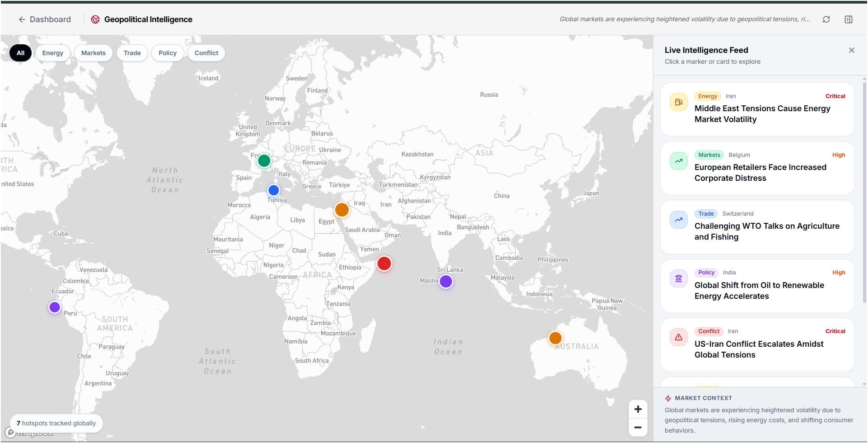Viewport: 868px width, 443px height.
Task: Click the Trade tag on the Switzerland card
Action: click(x=706, y=214)
